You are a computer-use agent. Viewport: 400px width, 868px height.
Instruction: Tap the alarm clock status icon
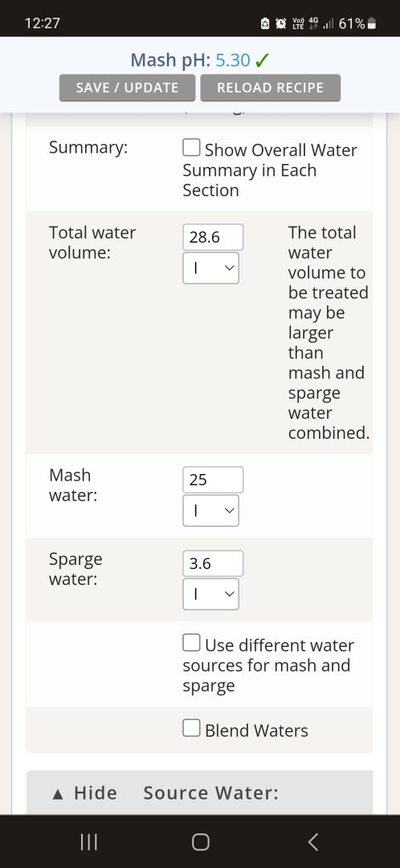pyautogui.click(x=281, y=23)
